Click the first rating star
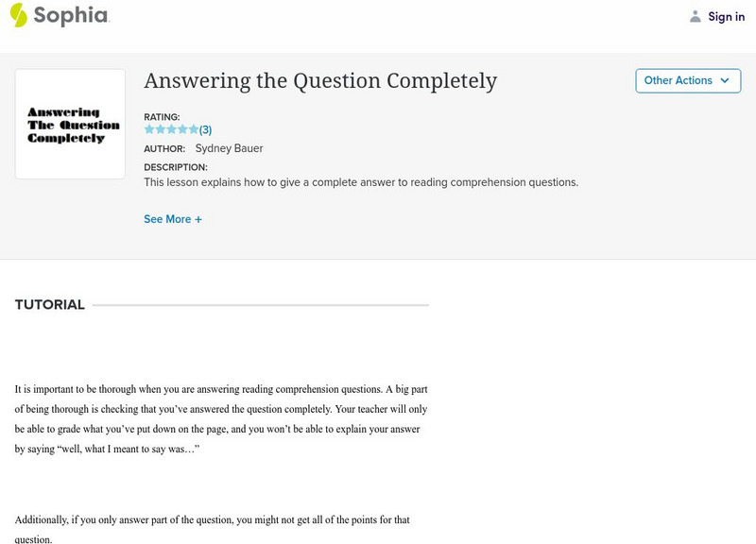Screen dimensions: 756x544 (149, 129)
